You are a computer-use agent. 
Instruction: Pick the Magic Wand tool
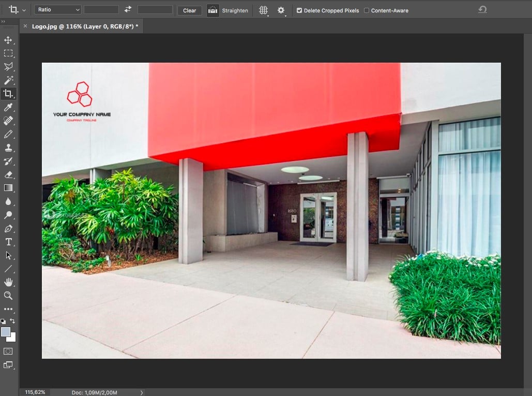coord(8,80)
